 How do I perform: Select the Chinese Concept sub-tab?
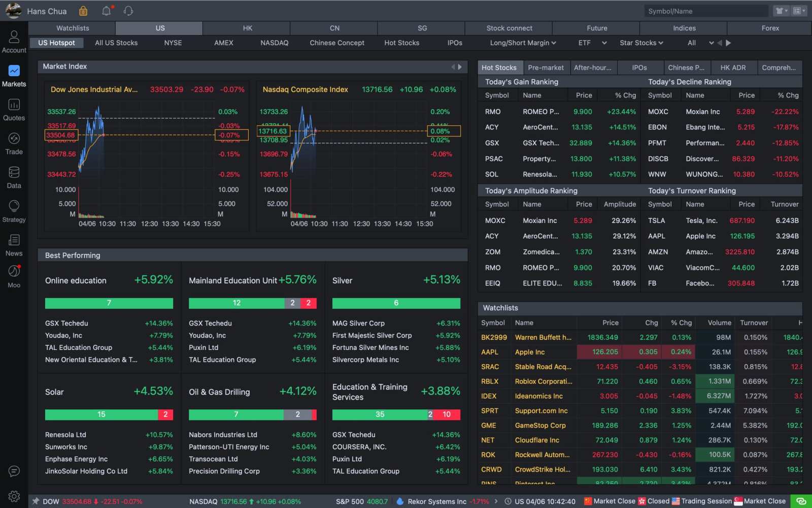(x=337, y=43)
